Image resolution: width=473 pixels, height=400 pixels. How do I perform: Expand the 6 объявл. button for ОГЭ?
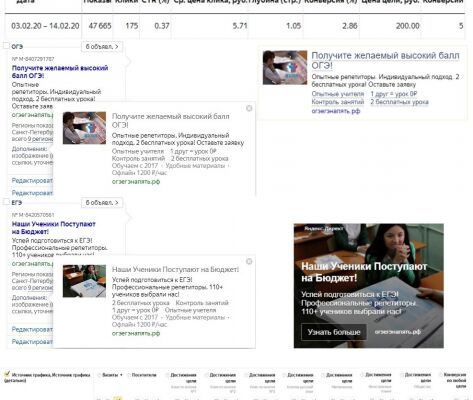tap(102, 47)
